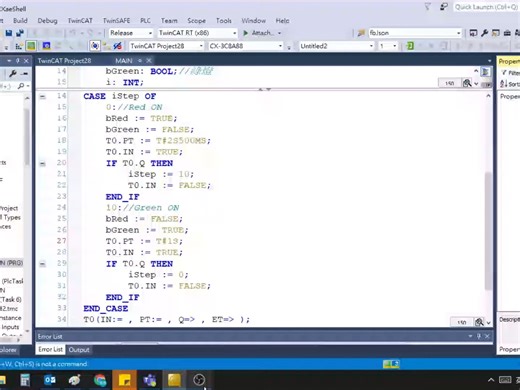
Task: Click the Filter icon in Properties panel
Action: coord(504,72)
